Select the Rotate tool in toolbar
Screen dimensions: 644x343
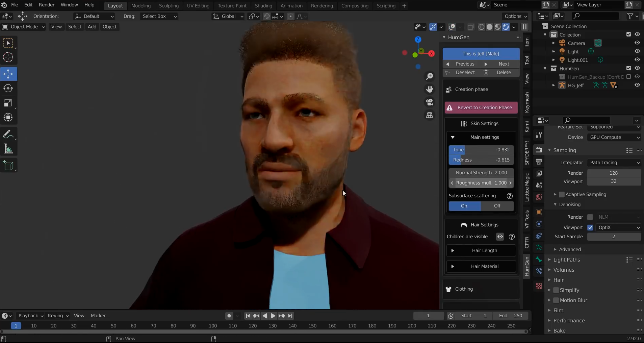[x=8, y=89]
